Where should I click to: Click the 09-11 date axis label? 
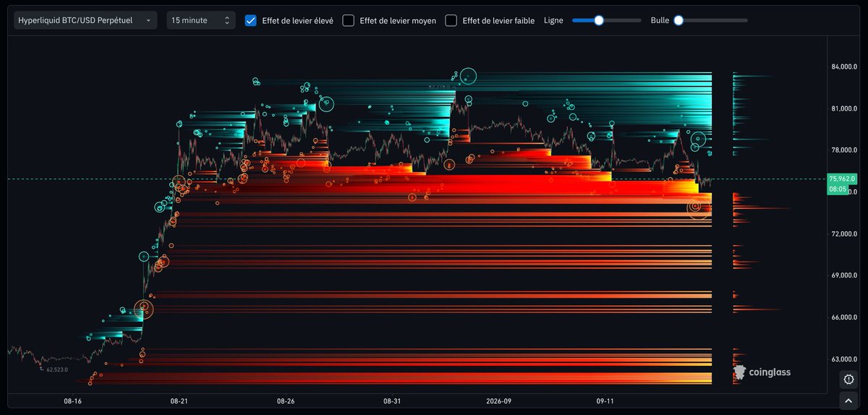coord(605,400)
